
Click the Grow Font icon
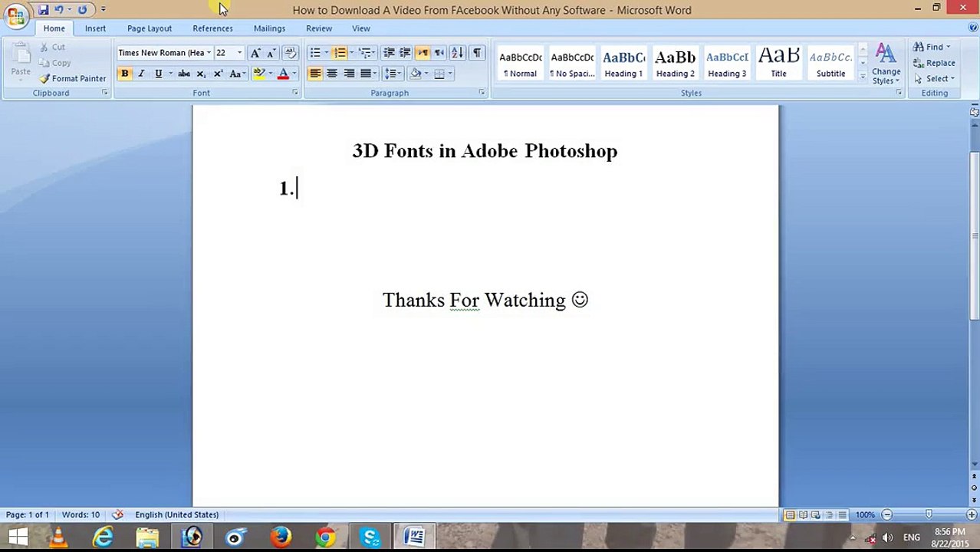pos(255,53)
